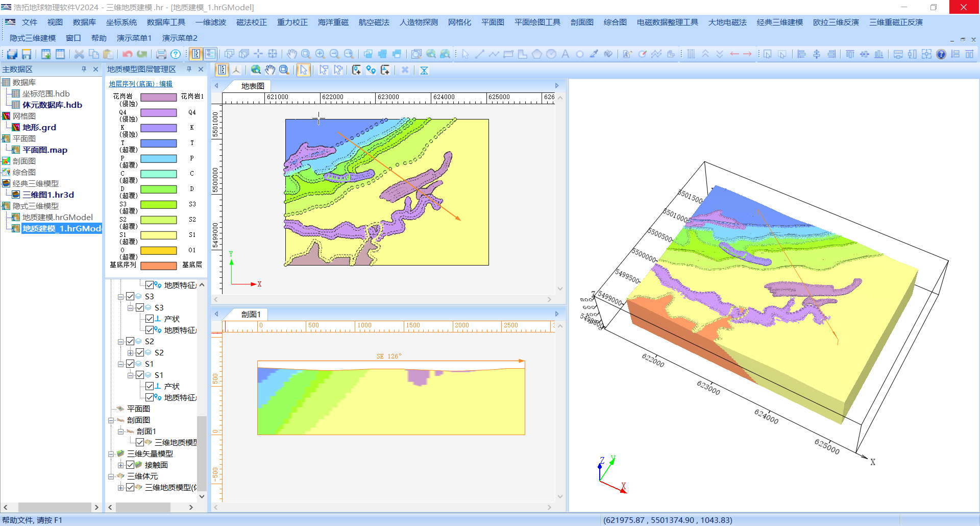This screenshot has width=980, height=526.
Task: Click the Copy icon in main toolbar
Action: (x=93, y=54)
